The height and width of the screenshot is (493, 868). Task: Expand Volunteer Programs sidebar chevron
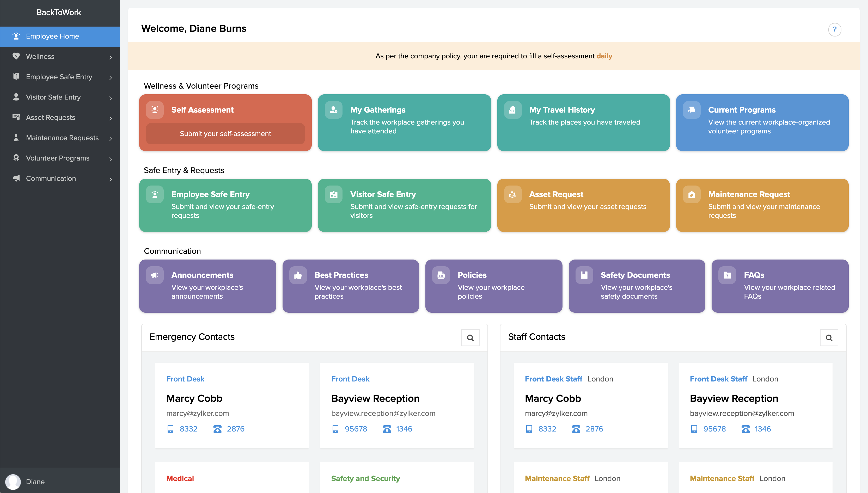point(111,159)
